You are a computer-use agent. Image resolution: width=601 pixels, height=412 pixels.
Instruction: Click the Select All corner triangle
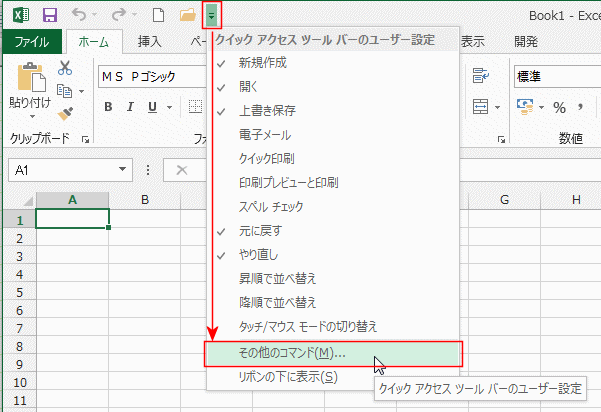tap(28, 201)
